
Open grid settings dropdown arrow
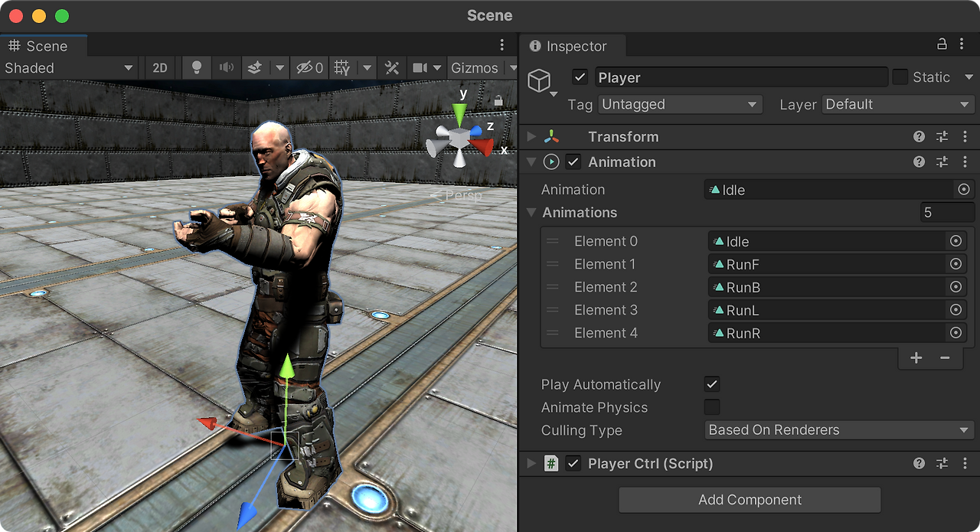367,67
